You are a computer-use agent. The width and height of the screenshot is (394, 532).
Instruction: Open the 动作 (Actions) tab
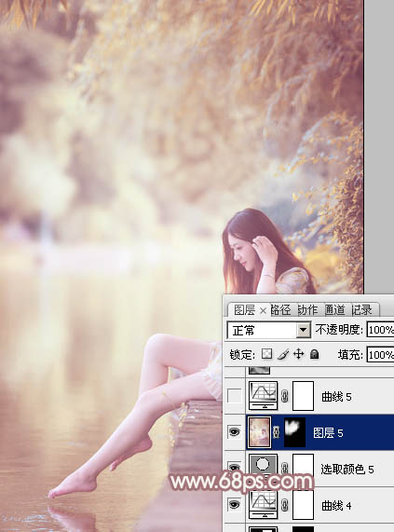pyautogui.click(x=307, y=309)
